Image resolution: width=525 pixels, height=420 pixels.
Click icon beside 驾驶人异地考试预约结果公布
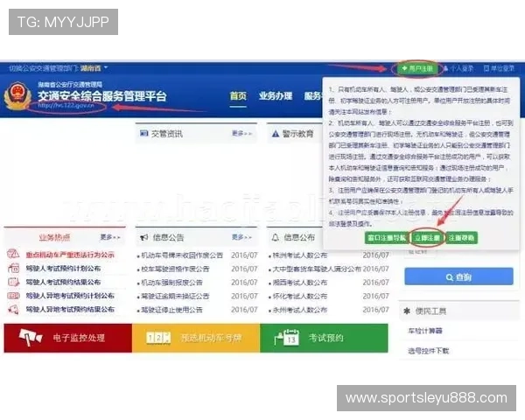tap(13, 309)
